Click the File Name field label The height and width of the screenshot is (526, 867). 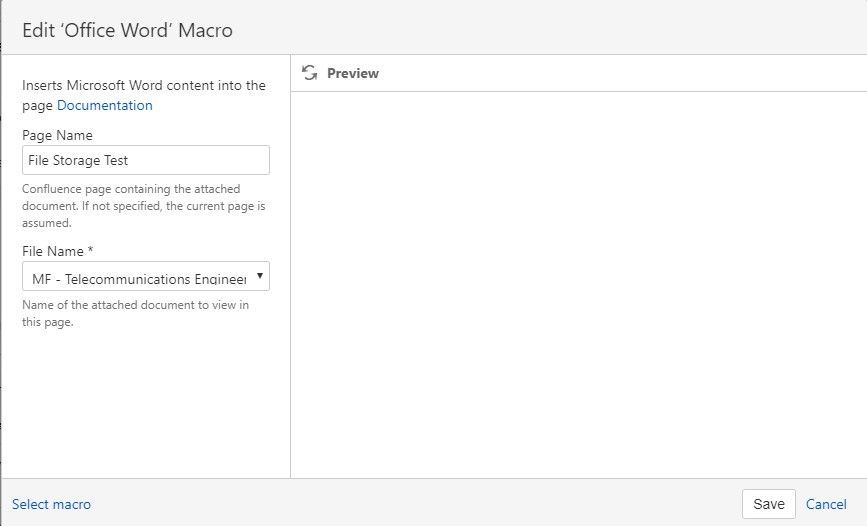53,251
